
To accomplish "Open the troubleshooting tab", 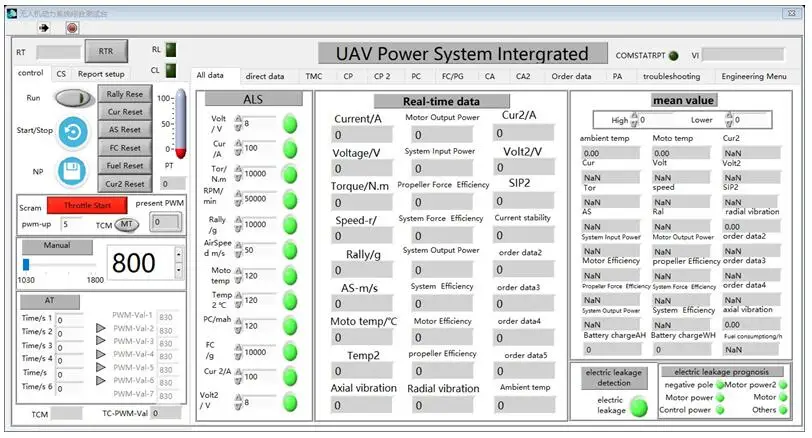I will 671,76.
